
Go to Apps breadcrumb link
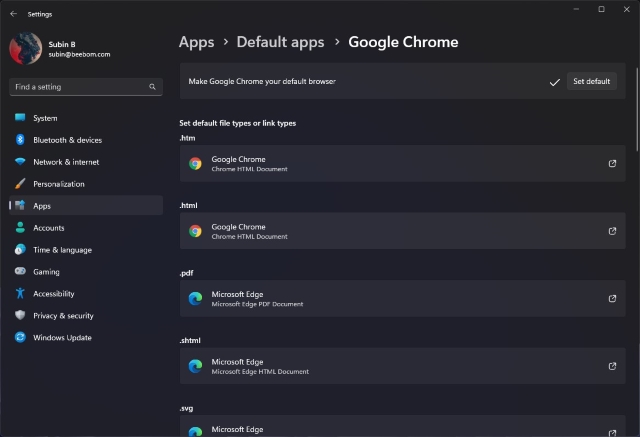pos(196,42)
